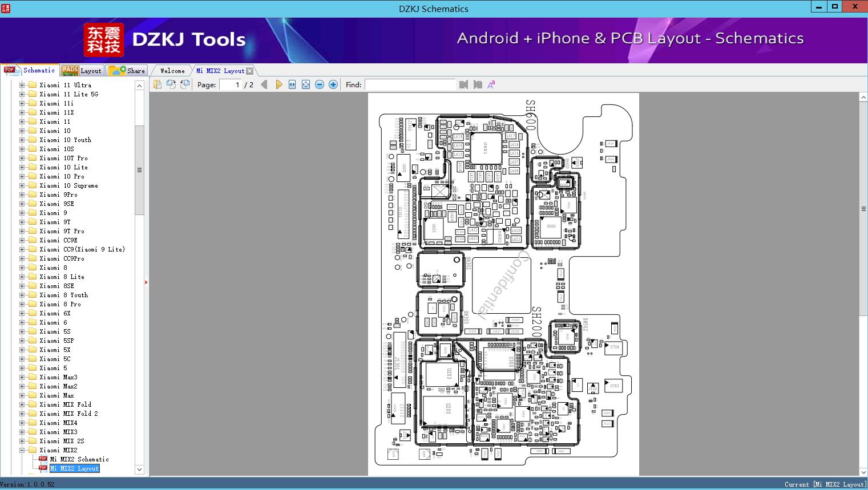Viewport: 868px width, 490px height.
Task: Collapse the side panel with the red splitter arrow
Action: (146, 282)
